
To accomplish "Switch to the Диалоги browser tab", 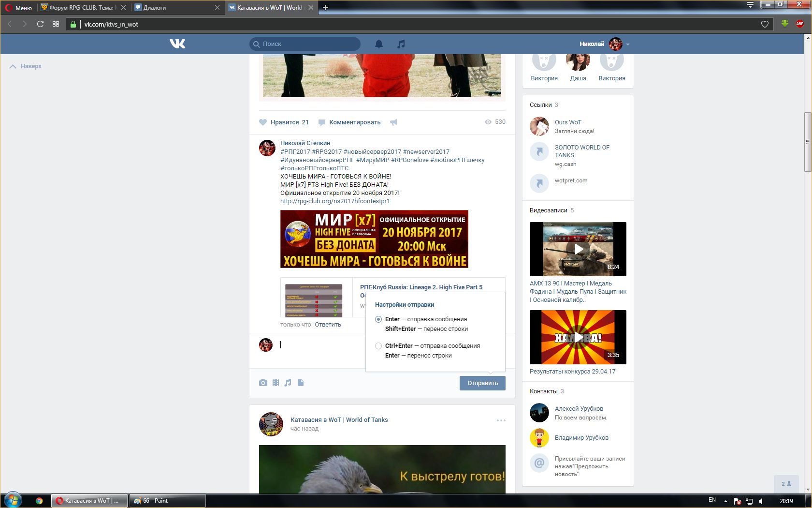I will click(x=177, y=8).
